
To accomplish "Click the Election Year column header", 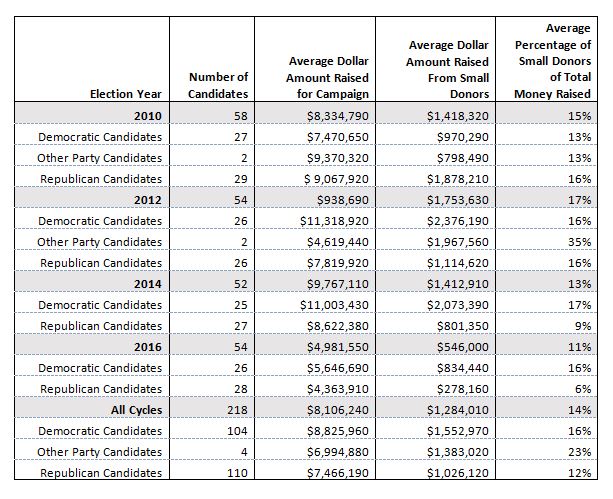I will pyautogui.click(x=125, y=94).
